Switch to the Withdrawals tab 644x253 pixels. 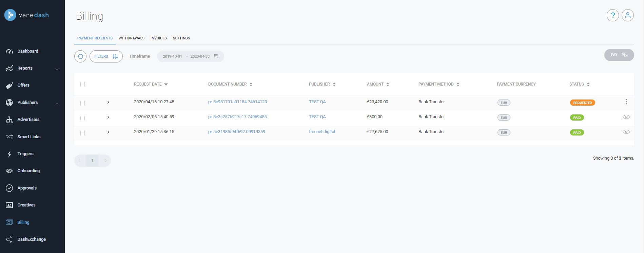coord(132,38)
